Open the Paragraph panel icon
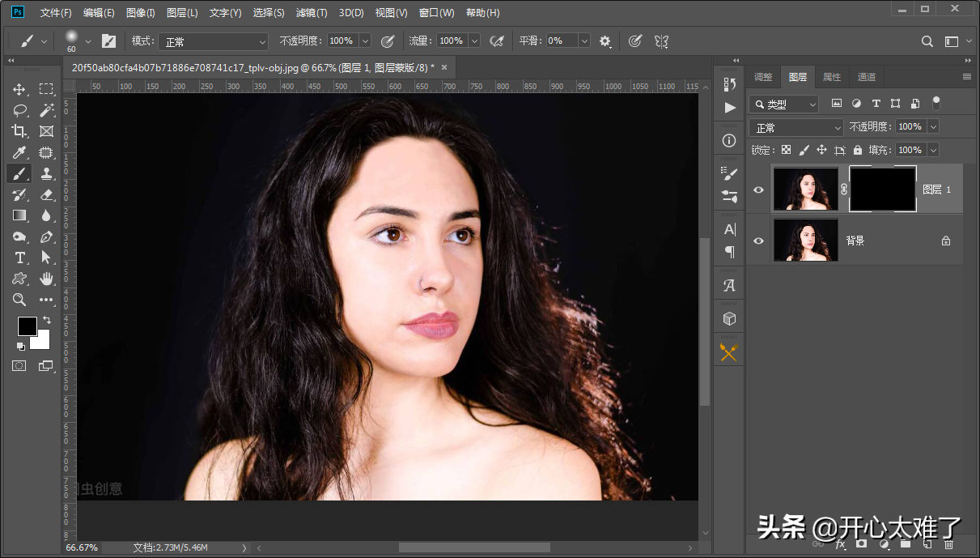Viewport: 980px width, 558px height. (x=729, y=252)
